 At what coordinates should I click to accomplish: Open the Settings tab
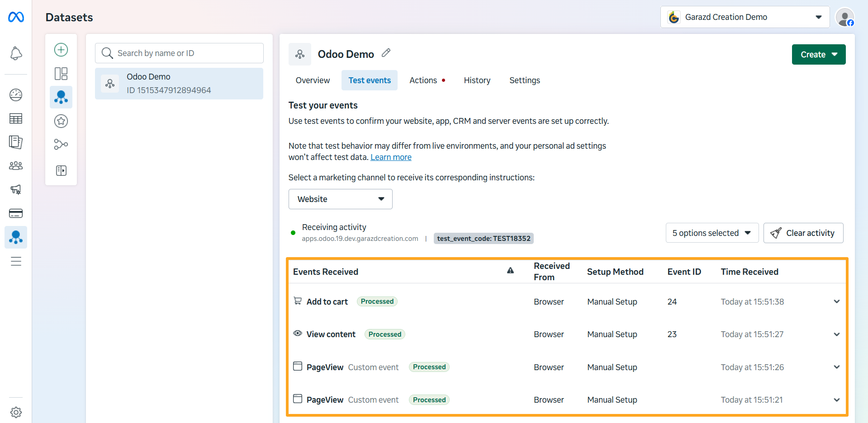(x=525, y=80)
